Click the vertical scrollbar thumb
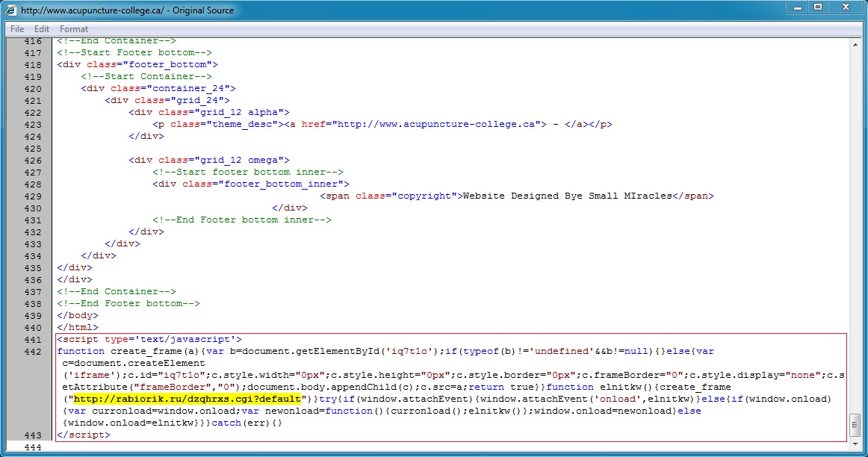 pos(855,425)
